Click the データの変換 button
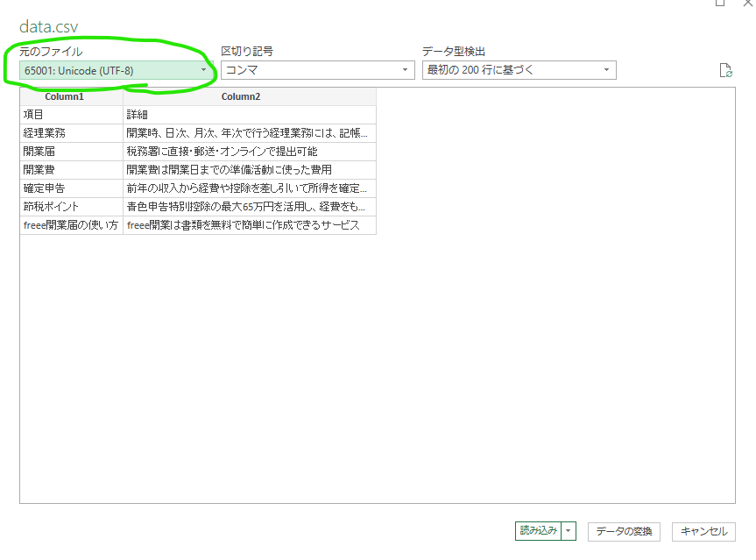 624,532
